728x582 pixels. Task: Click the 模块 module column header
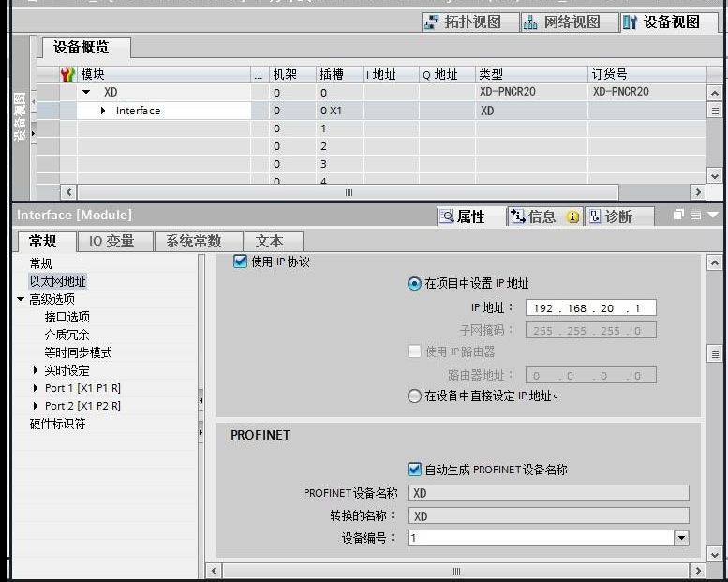point(164,74)
